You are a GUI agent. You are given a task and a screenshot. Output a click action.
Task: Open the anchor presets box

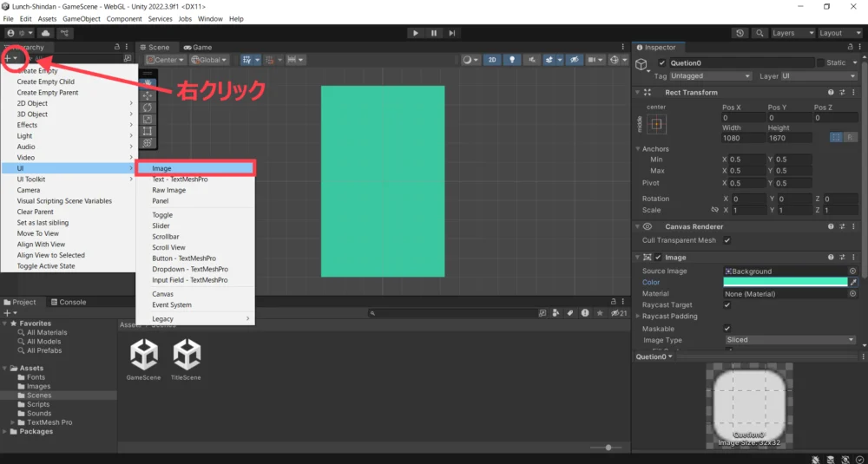click(x=656, y=124)
